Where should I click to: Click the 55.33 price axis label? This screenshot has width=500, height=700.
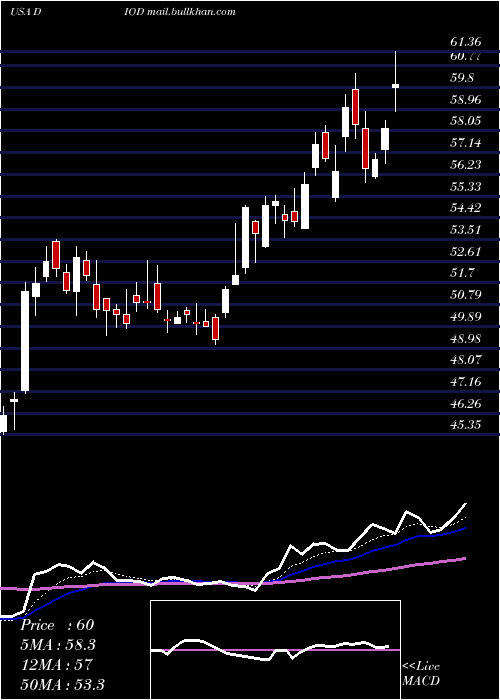point(466,186)
